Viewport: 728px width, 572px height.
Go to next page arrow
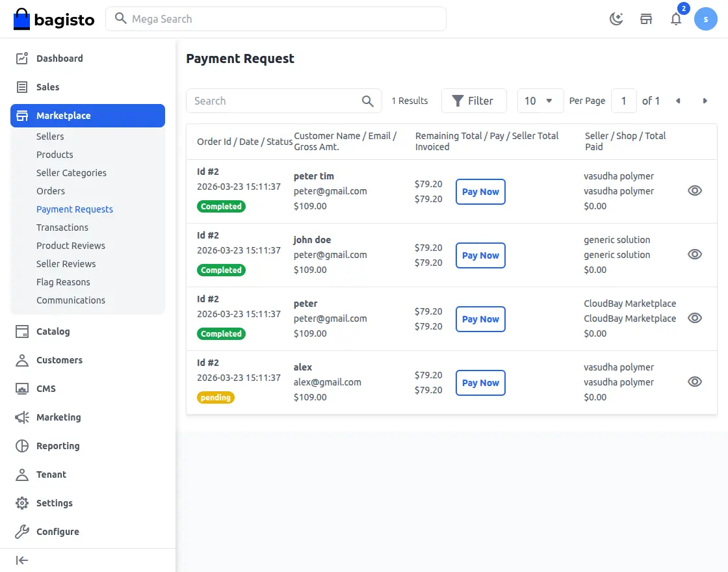click(705, 101)
